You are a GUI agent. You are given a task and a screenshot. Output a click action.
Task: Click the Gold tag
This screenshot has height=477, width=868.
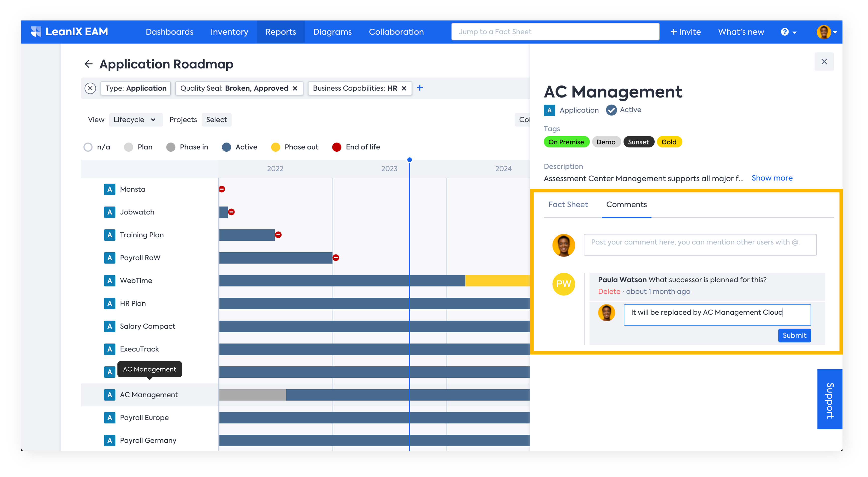click(x=669, y=142)
